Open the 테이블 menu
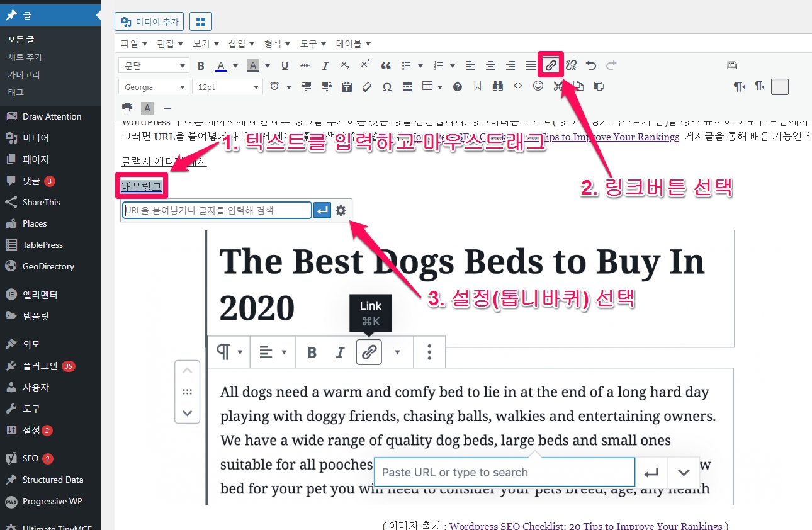The image size is (812, 530). [353, 43]
